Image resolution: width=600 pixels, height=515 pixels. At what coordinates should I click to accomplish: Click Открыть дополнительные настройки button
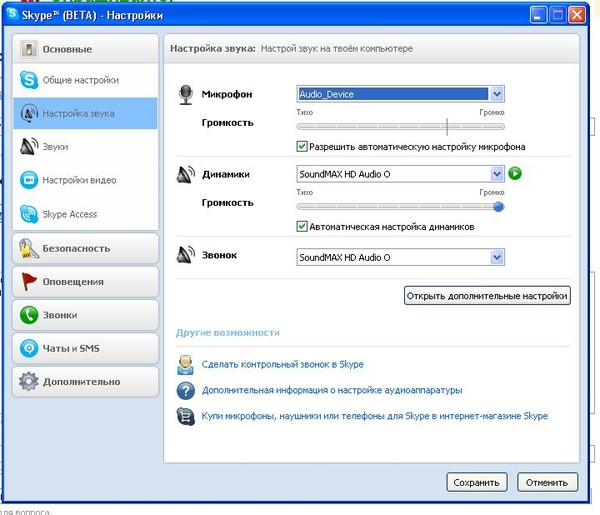(487, 296)
